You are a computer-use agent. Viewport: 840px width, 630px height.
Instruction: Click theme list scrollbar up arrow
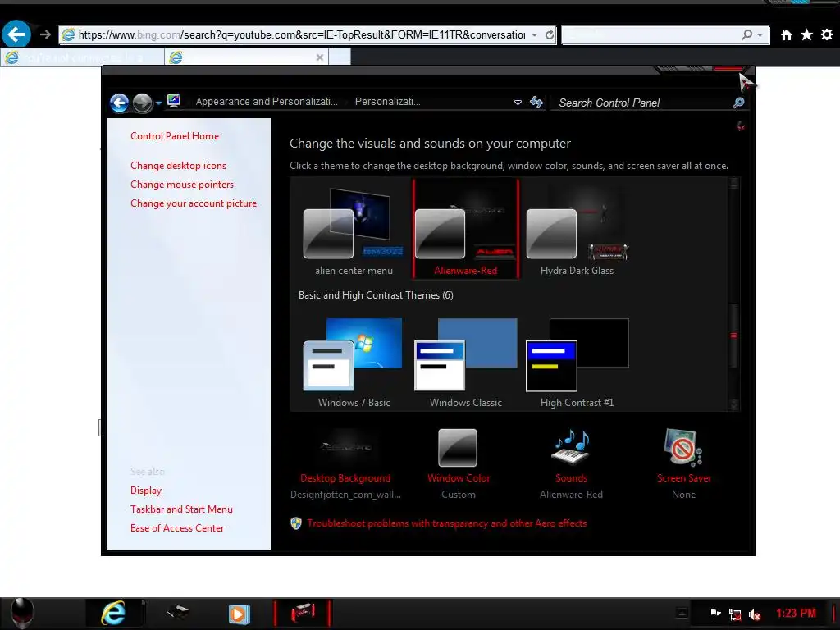click(734, 183)
